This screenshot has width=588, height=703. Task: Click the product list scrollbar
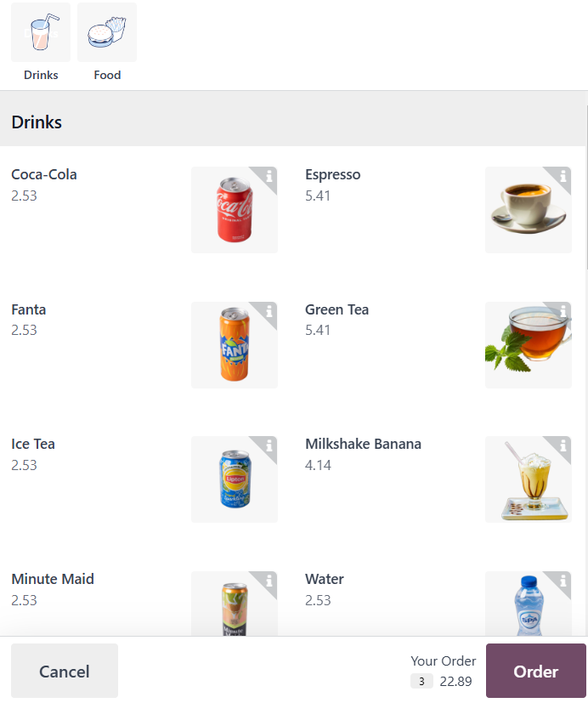(585, 187)
